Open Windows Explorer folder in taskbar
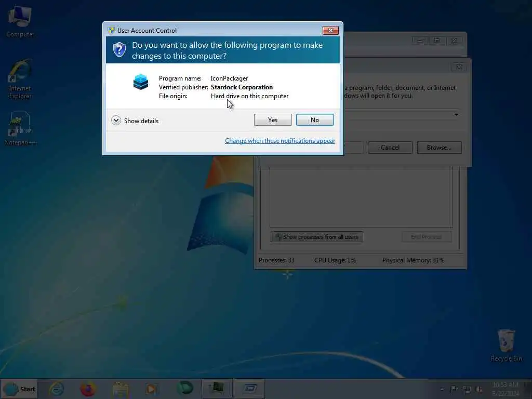This screenshot has width=532, height=399. click(x=120, y=389)
